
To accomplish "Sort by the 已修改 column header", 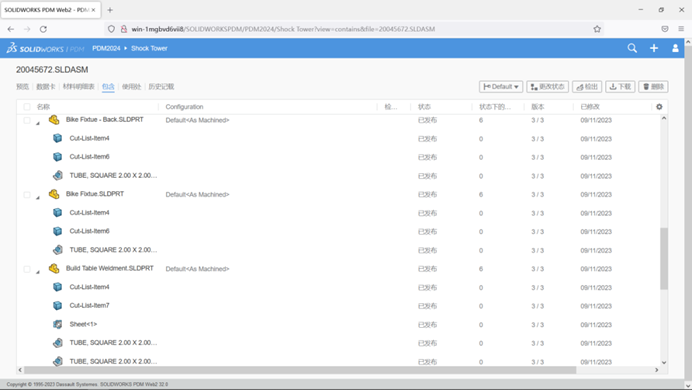I will (590, 107).
